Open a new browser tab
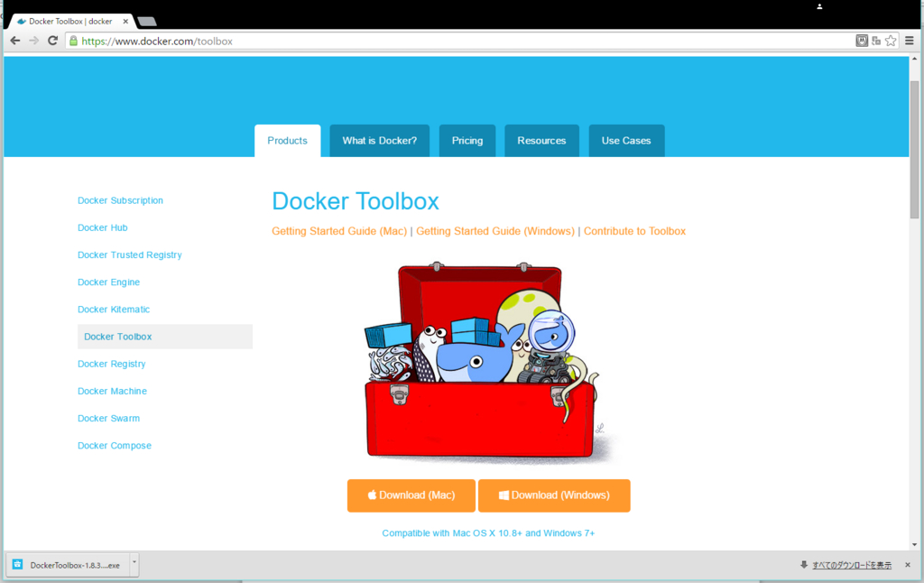The image size is (924, 583). coord(147,22)
